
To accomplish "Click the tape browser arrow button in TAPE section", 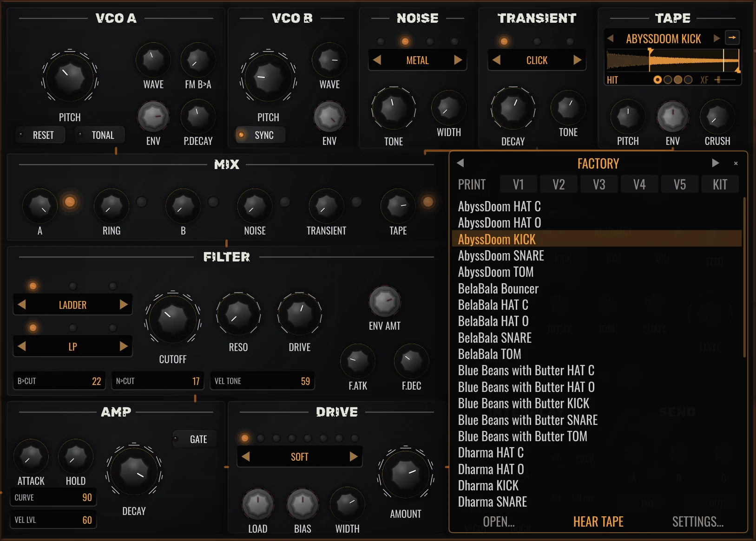I will pyautogui.click(x=732, y=38).
